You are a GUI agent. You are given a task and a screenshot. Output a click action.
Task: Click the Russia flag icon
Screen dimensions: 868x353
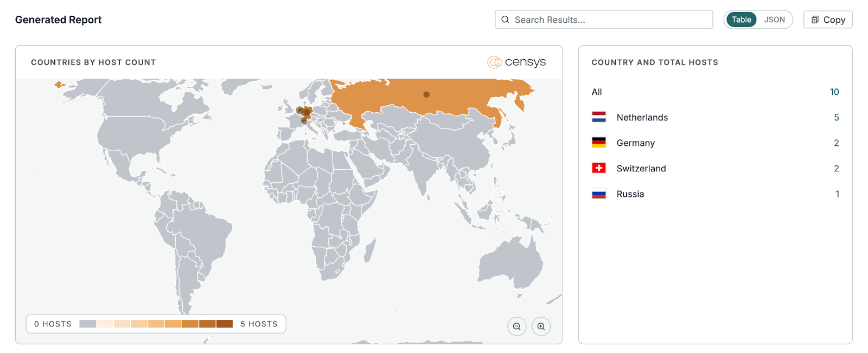coord(598,194)
